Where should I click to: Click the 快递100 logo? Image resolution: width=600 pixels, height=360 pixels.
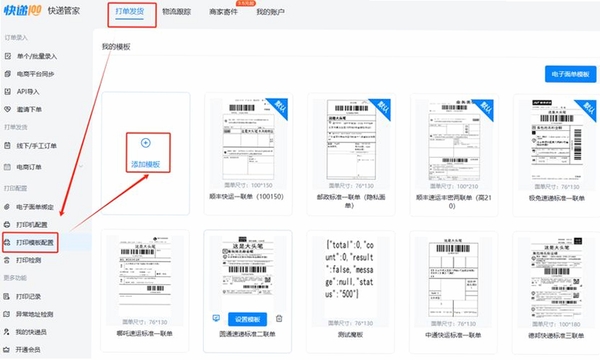(22, 10)
